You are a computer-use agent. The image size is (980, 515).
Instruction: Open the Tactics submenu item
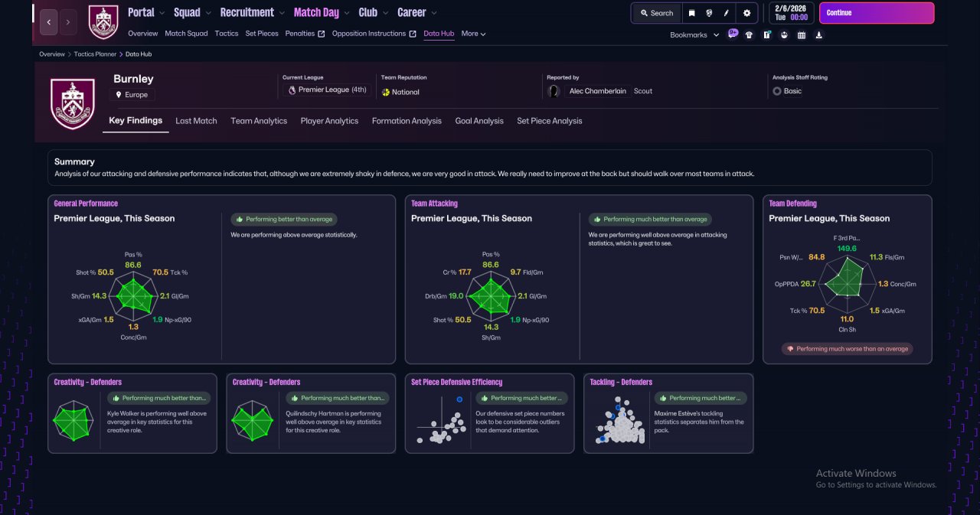227,34
